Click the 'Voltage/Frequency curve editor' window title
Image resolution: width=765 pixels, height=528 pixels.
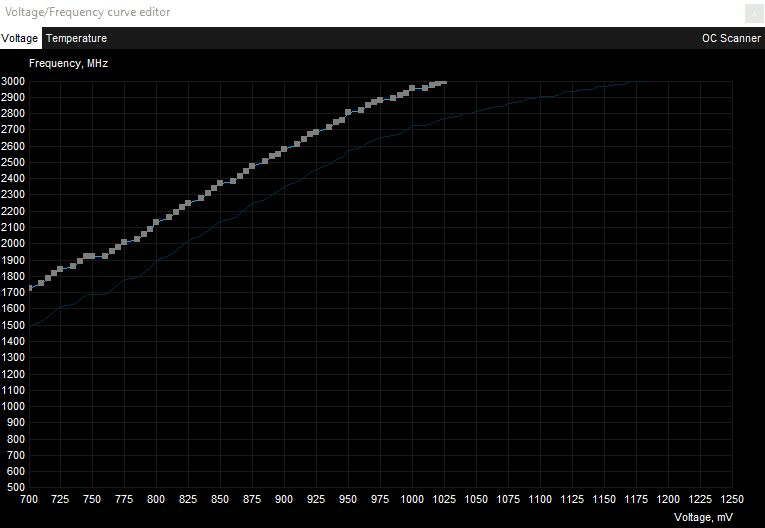click(x=87, y=12)
